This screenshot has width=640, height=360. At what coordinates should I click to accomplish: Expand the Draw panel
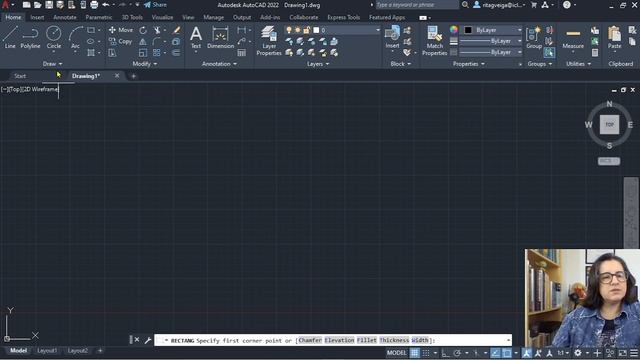tap(52, 64)
